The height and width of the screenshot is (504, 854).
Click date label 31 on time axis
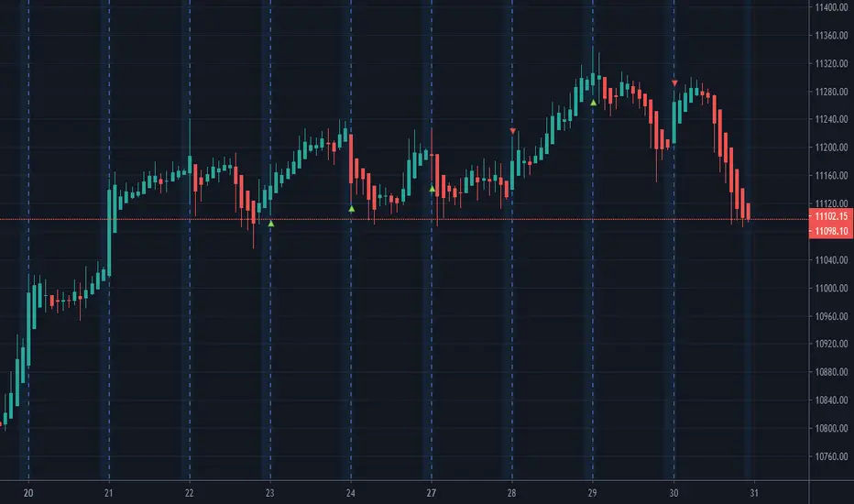pyautogui.click(x=754, y=493)
